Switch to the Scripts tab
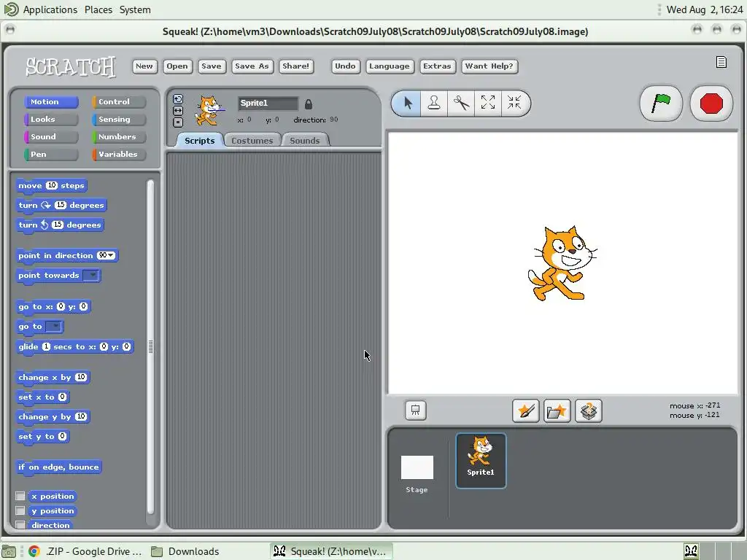This screenshot has width=747, height=560. tap(200, 141)
